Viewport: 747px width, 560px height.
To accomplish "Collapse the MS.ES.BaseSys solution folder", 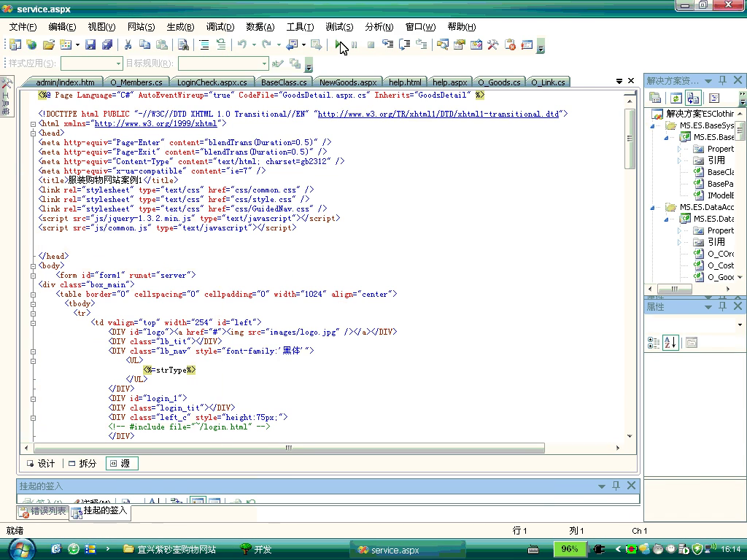I will pos(653,125).
